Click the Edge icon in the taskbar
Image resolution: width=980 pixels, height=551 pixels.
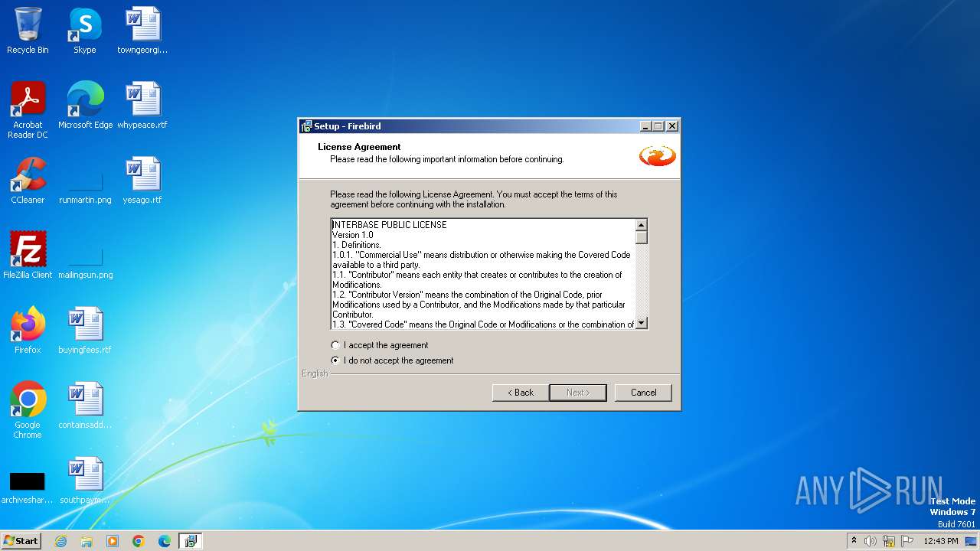click(165, 541)
